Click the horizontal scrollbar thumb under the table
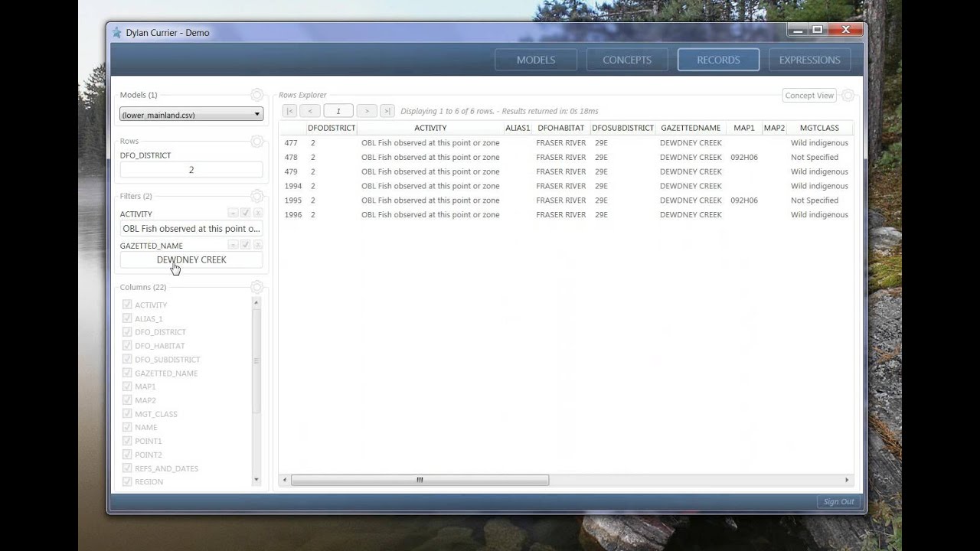The height and width of the screenshot is (551, 980). [x=420, y=480]
